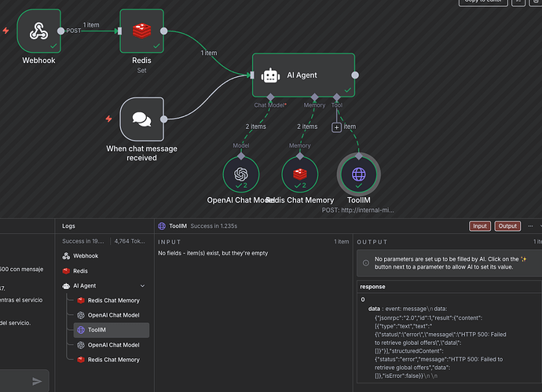Select the Webhook node on canvas
Image resolution: width=542 pixels, height=392 pixels.
point(38,31)
